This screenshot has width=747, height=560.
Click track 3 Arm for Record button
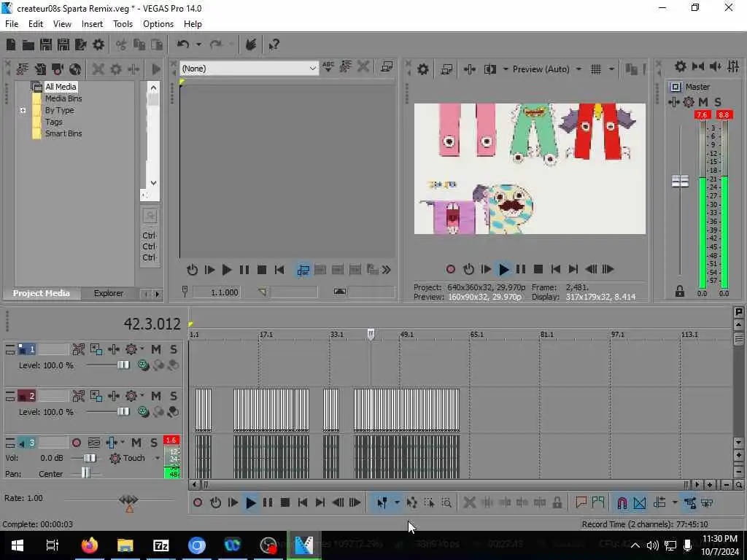click(76, 443)
